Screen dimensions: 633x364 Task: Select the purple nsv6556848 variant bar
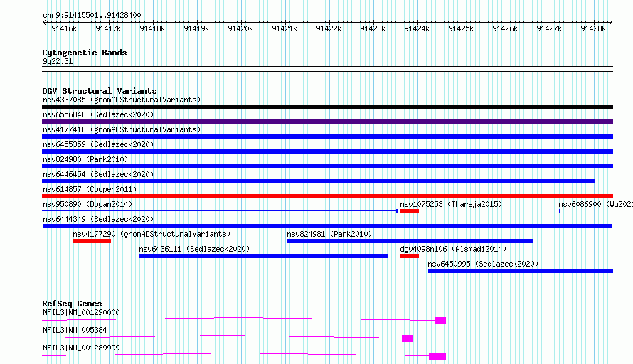(x=327, y=122)
